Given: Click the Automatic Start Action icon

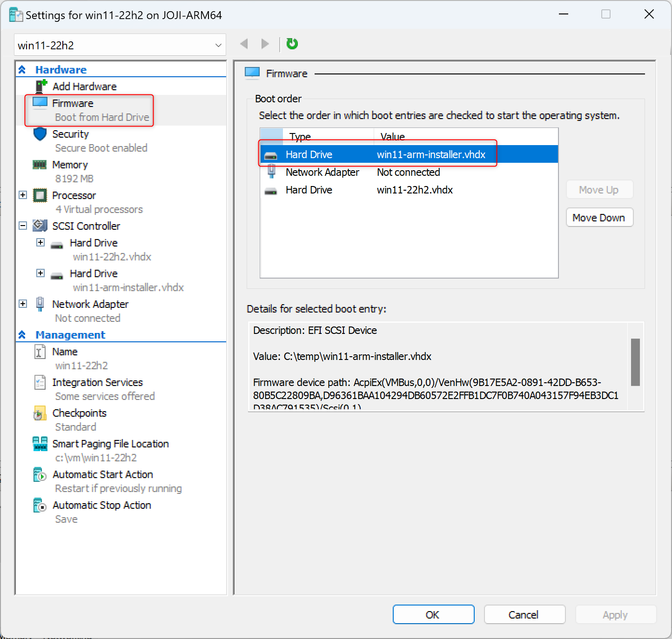Looking at the screenshot, I should click(40, 474).
